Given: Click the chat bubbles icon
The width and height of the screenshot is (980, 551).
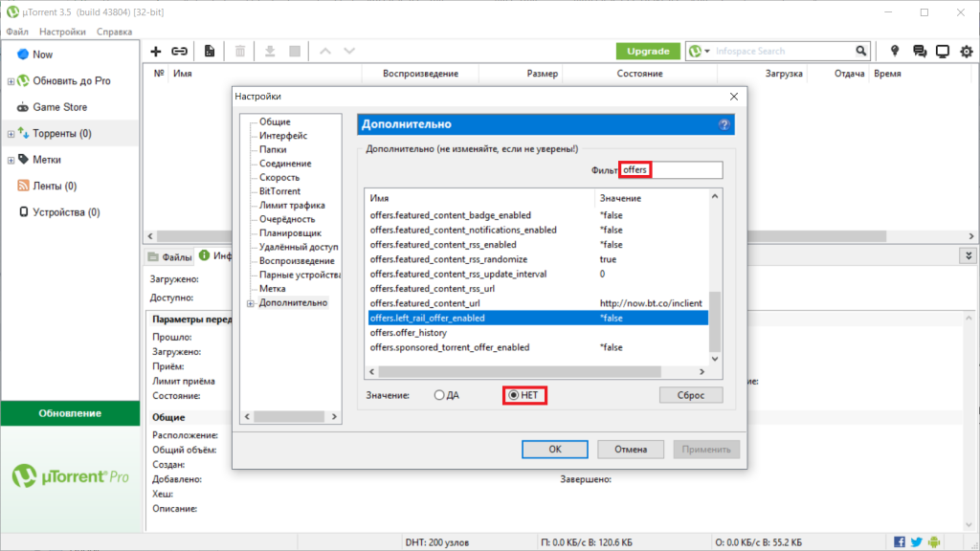Looking at the screenshot, I should [x=920, y=52].
